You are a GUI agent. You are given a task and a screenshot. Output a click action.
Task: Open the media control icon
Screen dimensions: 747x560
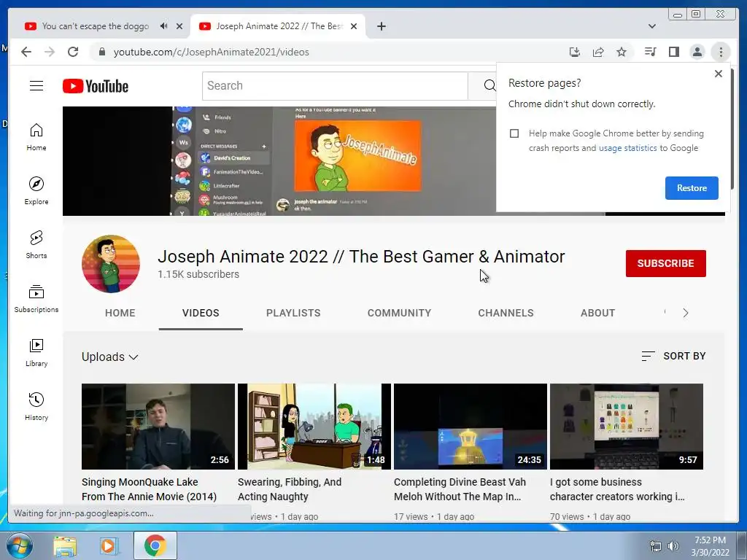click(x=650, y=52)
